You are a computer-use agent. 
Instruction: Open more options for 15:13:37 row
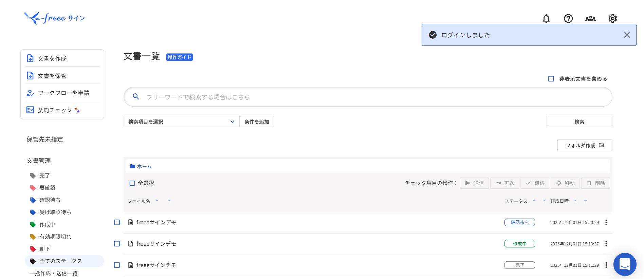[606, 244]
